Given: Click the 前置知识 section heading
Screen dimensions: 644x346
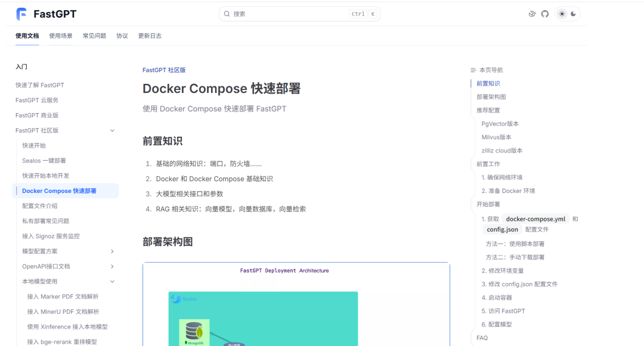Looking at the screenshot, I should 162,141.
